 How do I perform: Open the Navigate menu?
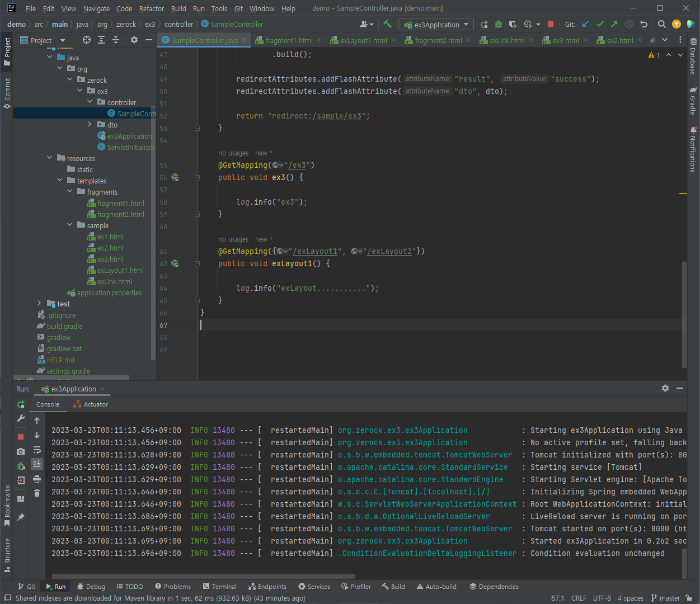pyautogui.click(x=96, y=8)
